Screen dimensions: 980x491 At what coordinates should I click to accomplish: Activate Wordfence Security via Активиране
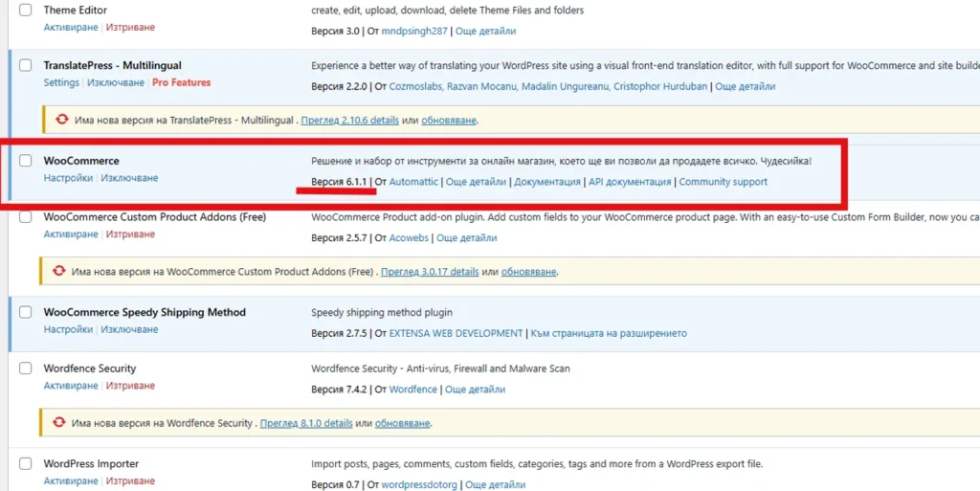click(71, 386)
